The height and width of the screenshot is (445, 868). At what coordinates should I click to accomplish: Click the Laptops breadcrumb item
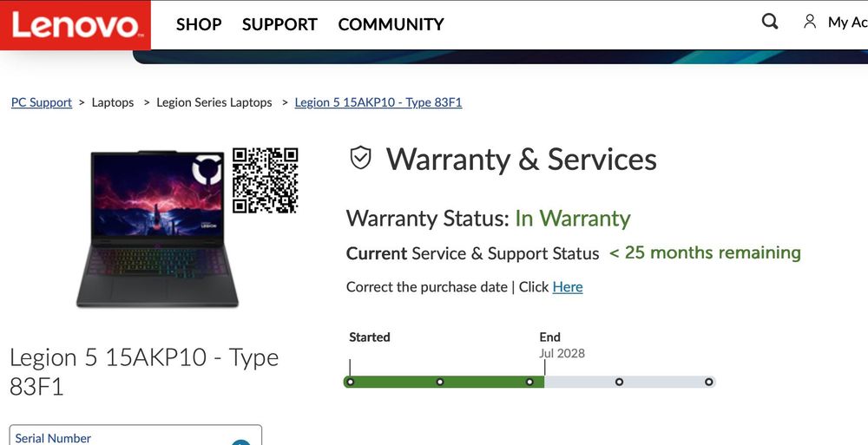[x=113, y=102]
